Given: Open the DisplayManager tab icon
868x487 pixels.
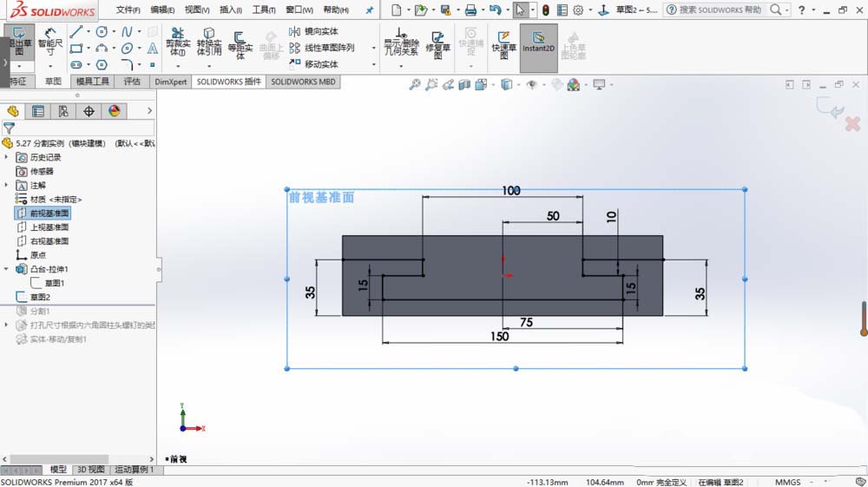Looking at the screenshot, I should pyautogui.click(x=114, y=111).
